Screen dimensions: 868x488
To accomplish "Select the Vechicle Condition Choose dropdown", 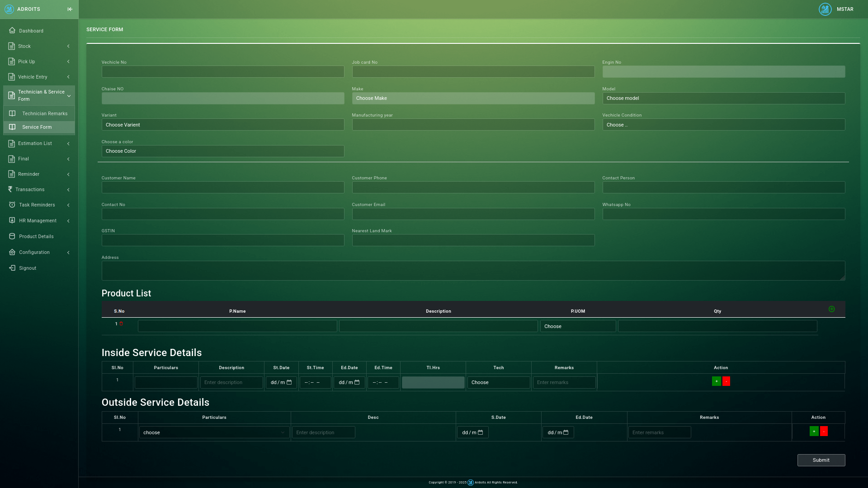I will click(723, 125).
